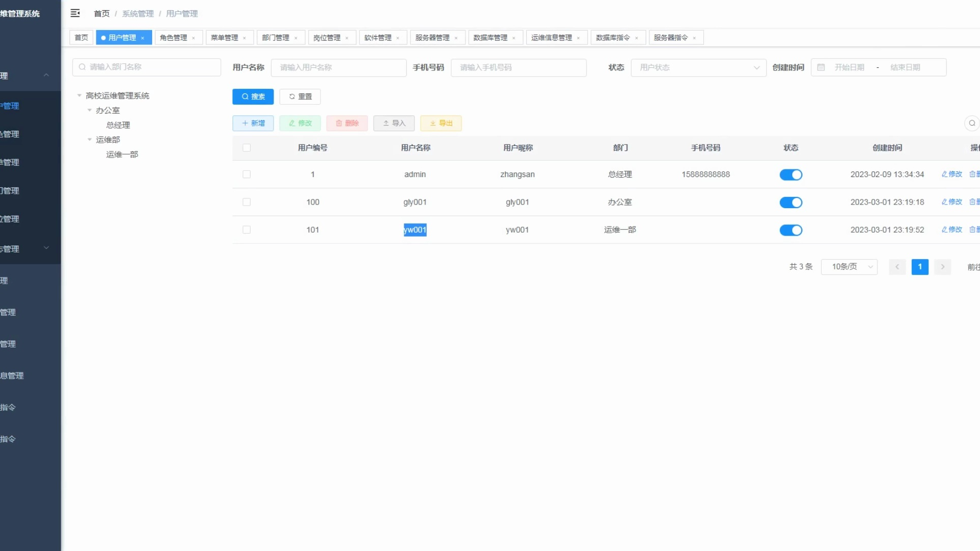
Task: Collapse the sidebar with the hamburger icon
Action: click(75, 13)
